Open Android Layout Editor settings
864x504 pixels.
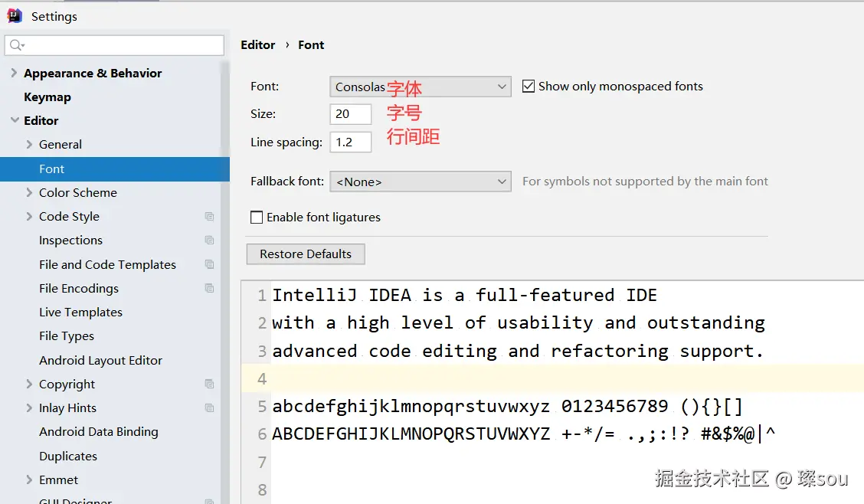click(101, 360)
